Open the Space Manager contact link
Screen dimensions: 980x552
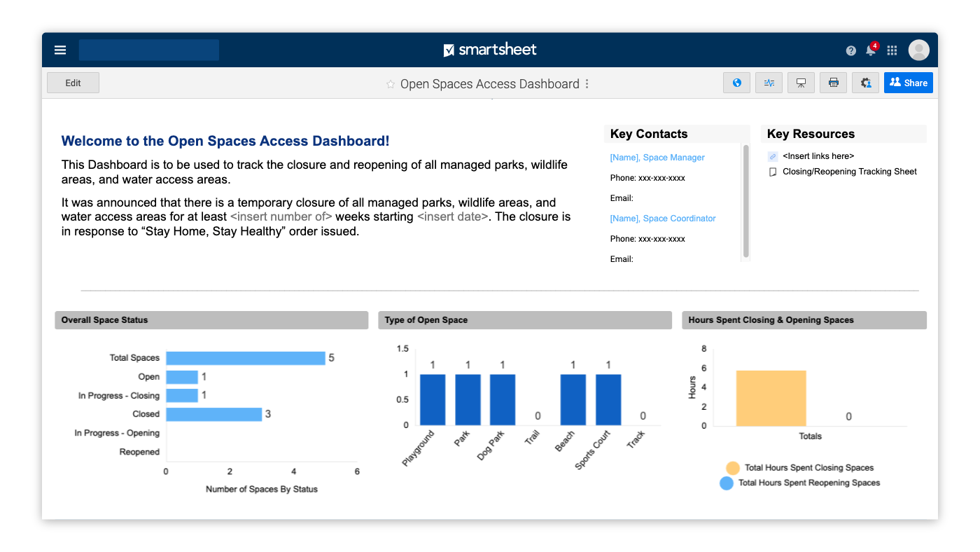(x=657, y=158)
